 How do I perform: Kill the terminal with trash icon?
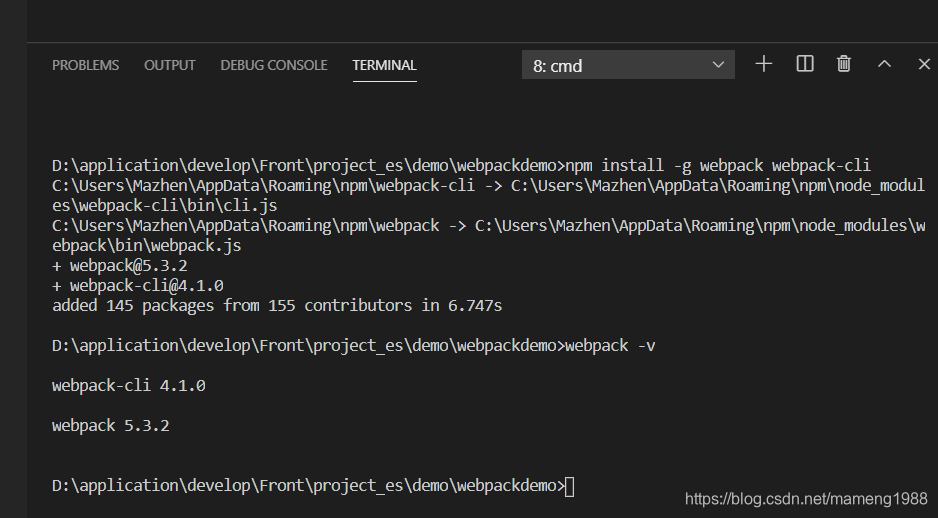[x=843, y=64]
